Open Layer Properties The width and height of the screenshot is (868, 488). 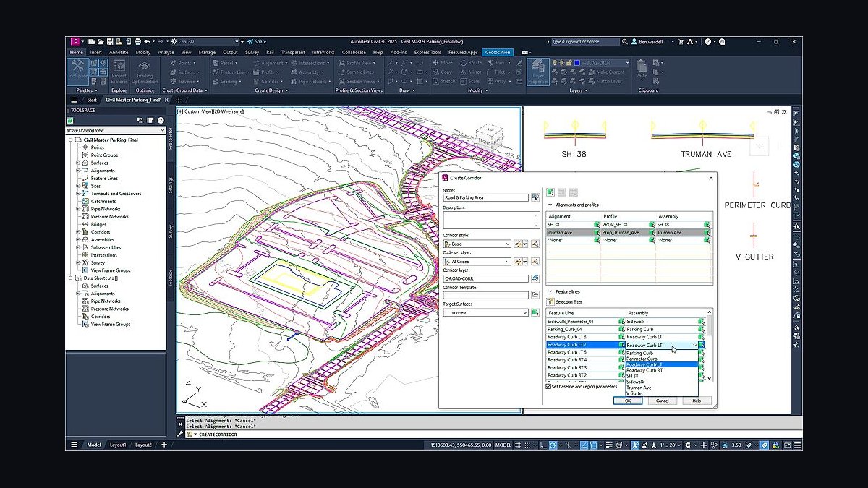pyautogui.click(x=537, y=72)
